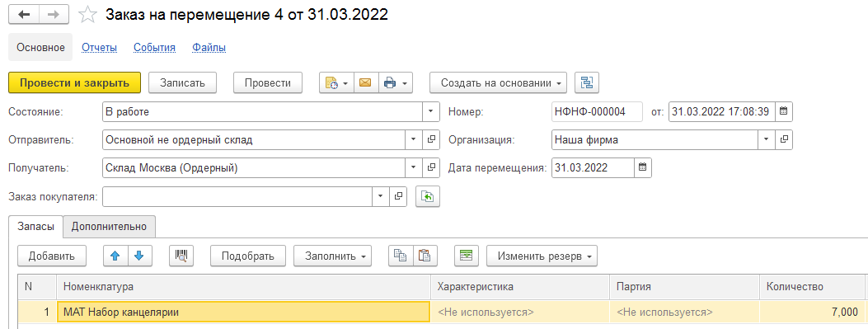Open Организация card icon
Screen dimensions: 868x329
[x=784, y=139]
